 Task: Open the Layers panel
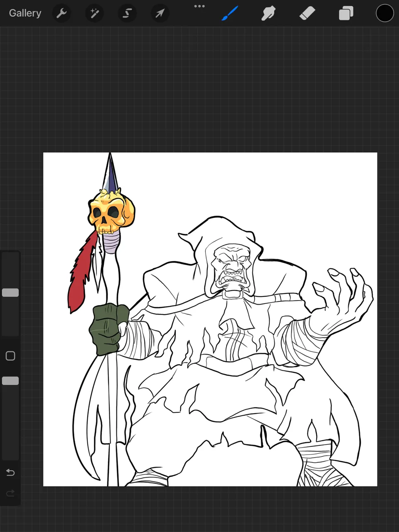pos(346,14)
